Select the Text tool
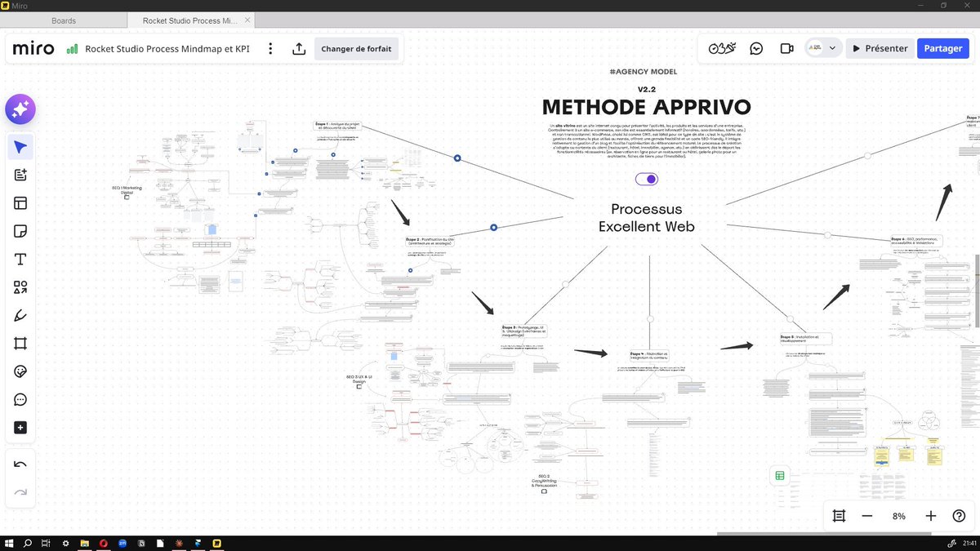The image size is (980, 551). click(x=20, y=260)
